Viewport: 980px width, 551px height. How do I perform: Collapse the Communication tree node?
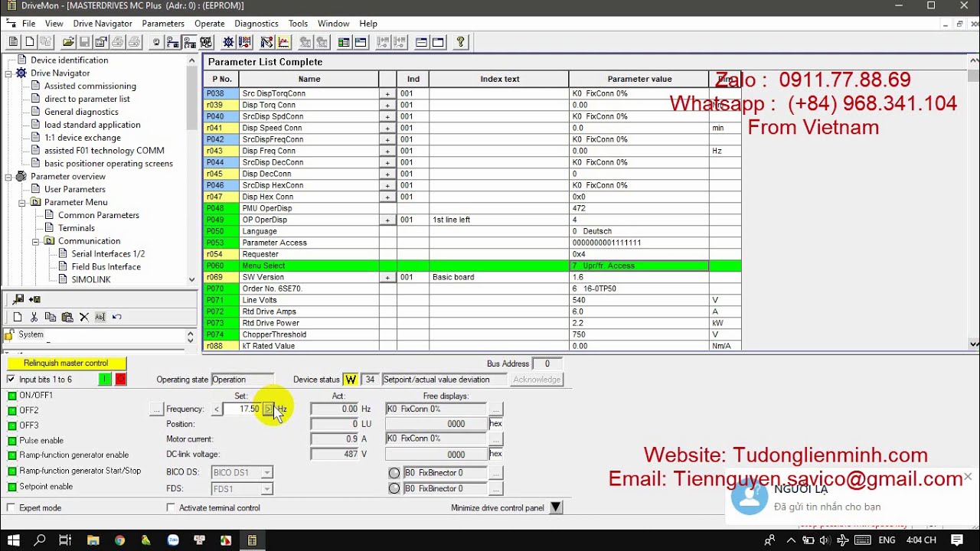pyautogui.click(x=36, y=241)
